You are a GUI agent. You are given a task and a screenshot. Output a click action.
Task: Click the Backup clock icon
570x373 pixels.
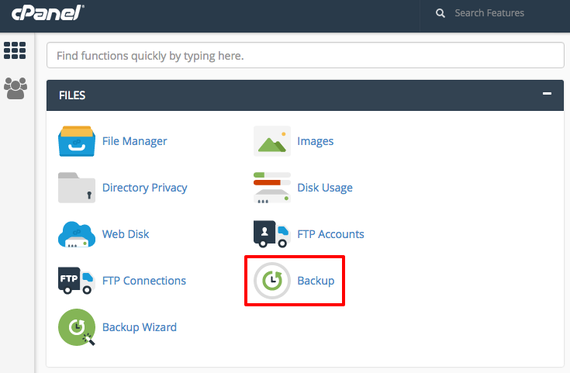tap(272, 281)
